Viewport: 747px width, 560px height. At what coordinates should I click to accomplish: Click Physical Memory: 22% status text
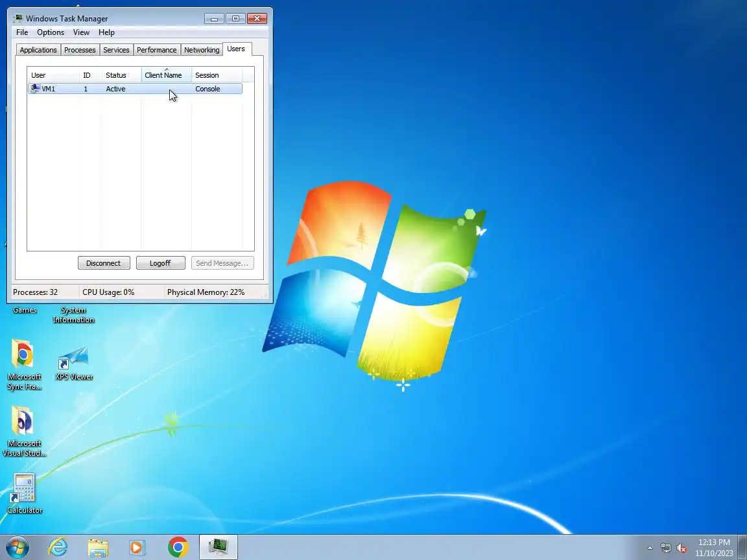tap(206, 292)
